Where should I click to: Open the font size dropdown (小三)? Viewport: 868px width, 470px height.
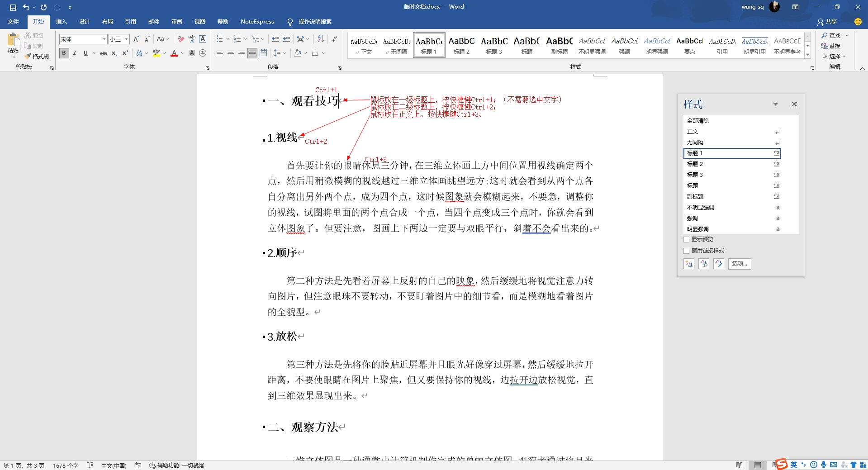pos(127,39)
